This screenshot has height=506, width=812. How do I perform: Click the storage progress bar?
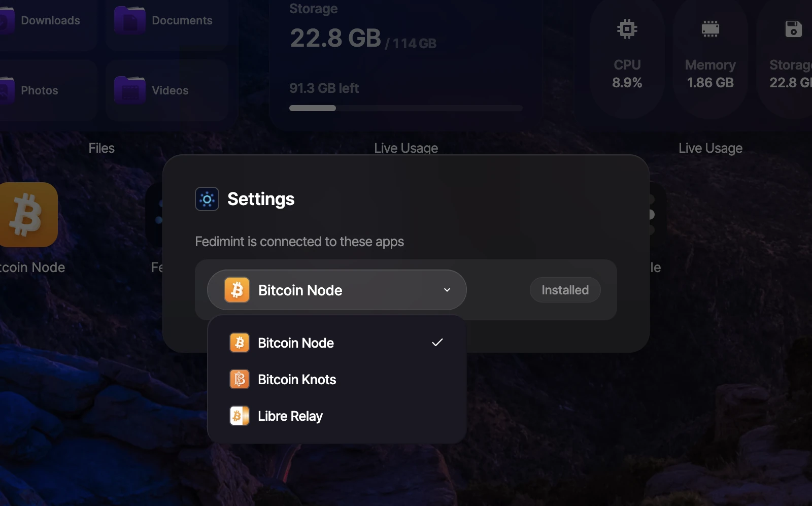(406, 108)
